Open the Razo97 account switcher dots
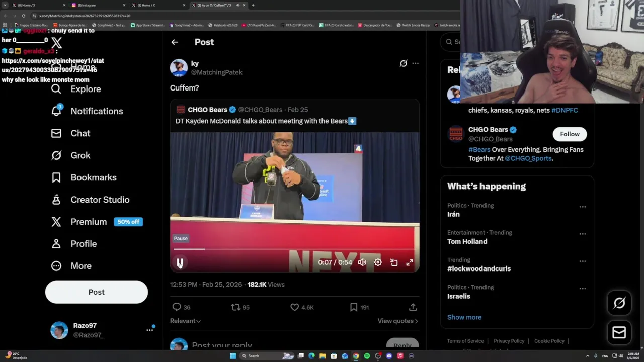 click(x=149, y=330)
